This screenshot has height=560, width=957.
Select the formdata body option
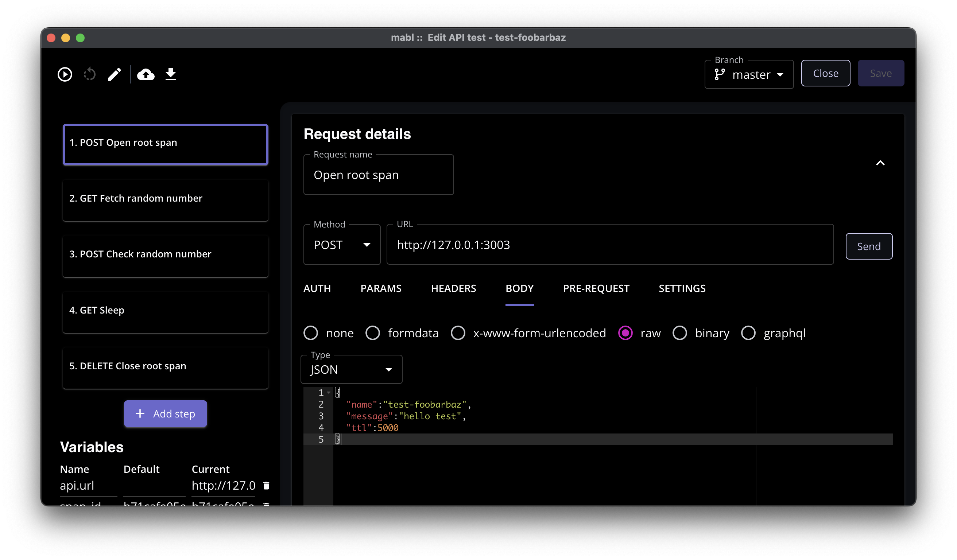pyautogui.click(x=372, y=333)
